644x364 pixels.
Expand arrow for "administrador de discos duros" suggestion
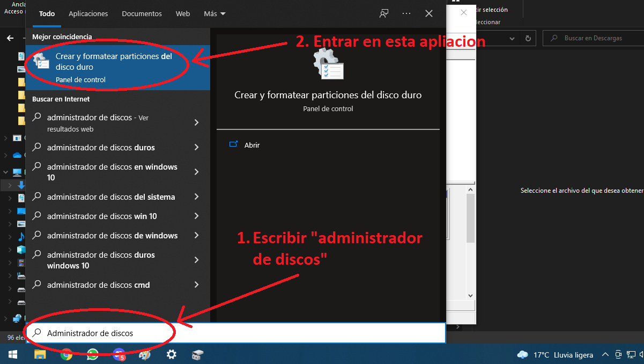pyautogui.click(x=196, y=148)
